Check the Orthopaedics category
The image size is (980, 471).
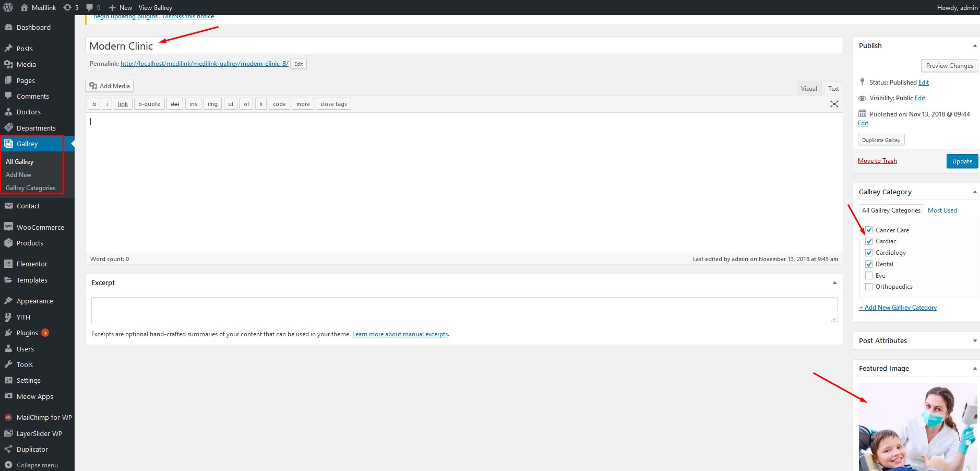[x=869, y=287]
